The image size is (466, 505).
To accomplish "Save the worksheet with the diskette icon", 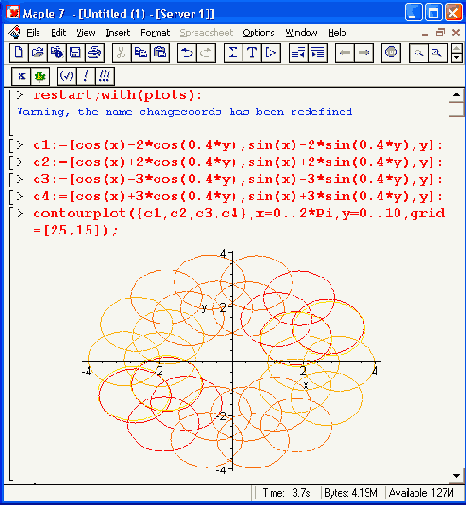I will coord(76,53).
